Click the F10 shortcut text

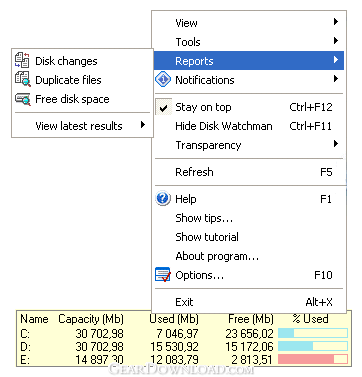click(323, 275)
